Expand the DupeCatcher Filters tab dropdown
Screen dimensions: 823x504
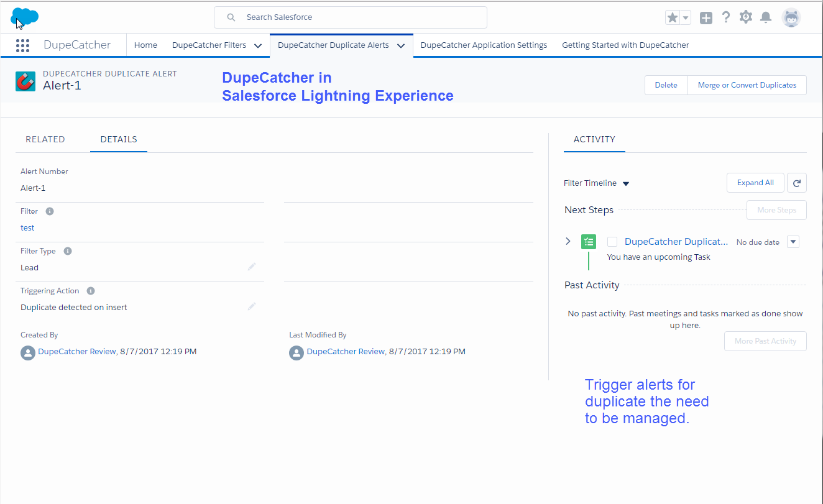coord(258,45)
